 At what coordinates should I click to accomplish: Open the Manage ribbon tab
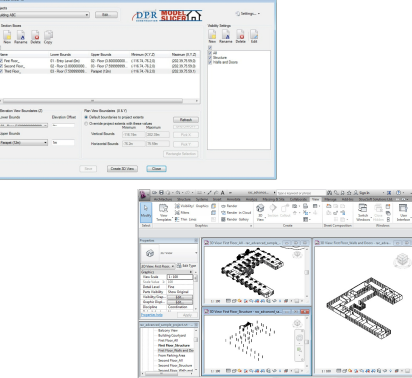point(330,199)
